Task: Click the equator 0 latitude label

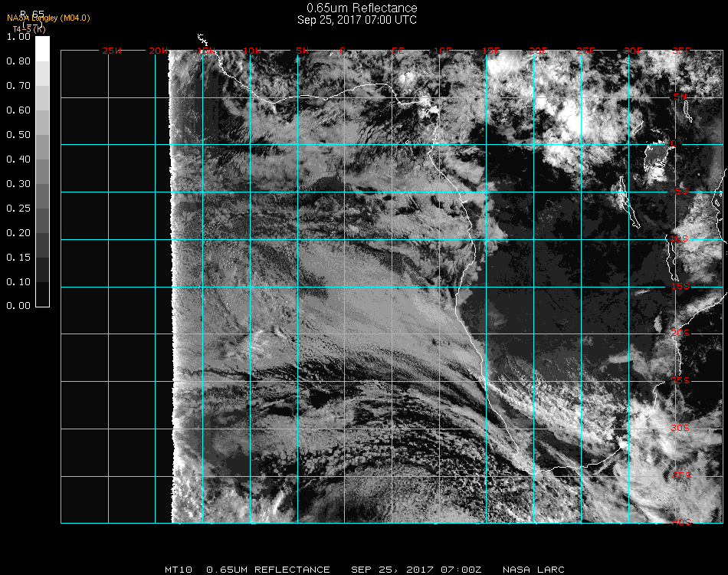Action: (x=674, y=143)
